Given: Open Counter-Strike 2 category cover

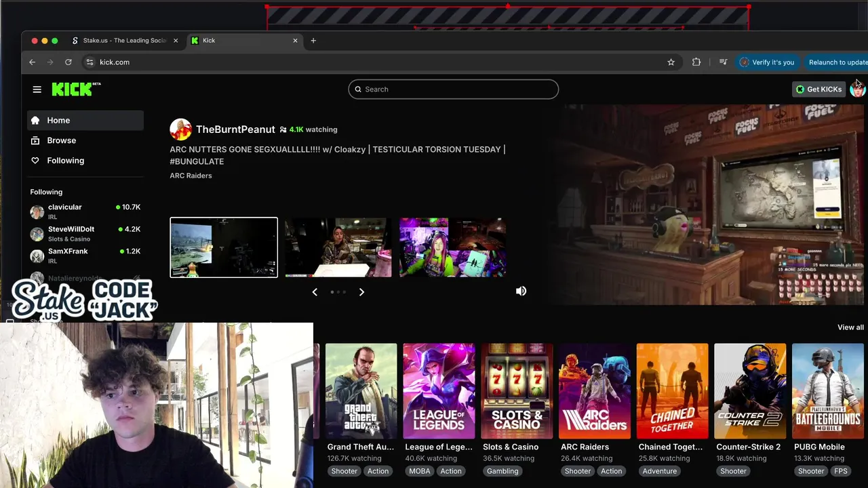Looking at the screenshot, I should coord(750,391).
